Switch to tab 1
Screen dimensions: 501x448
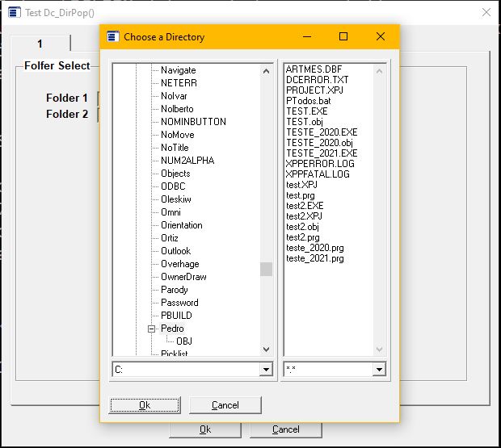tap(40, 44)
